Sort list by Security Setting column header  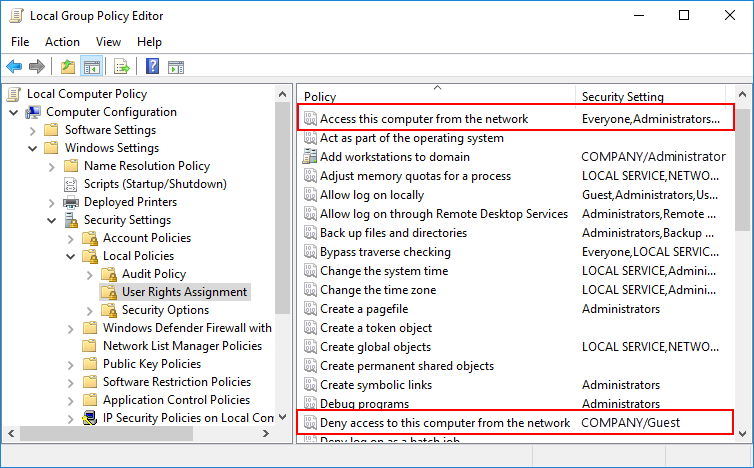click(x=622, y=97)
